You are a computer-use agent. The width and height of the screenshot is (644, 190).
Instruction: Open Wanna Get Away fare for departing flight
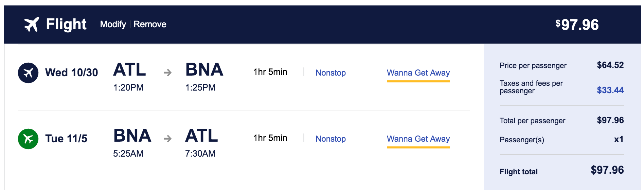[418, 73]
